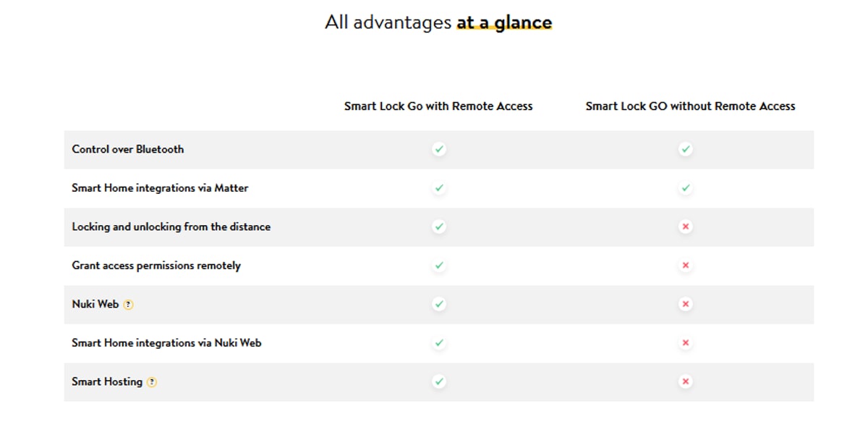Click green checkmark in Smart Hosting row
The width and height of the screenshot is (868, 422).
[438, 381]
